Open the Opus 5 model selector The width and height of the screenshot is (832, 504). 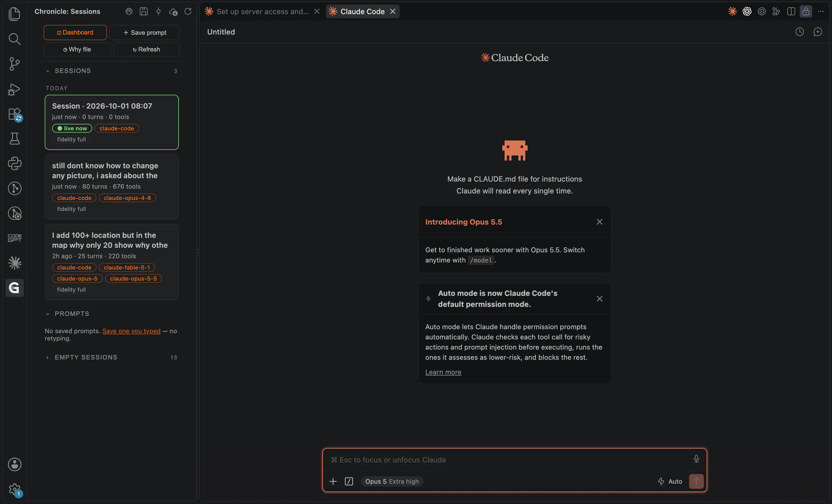click(392, 481)
